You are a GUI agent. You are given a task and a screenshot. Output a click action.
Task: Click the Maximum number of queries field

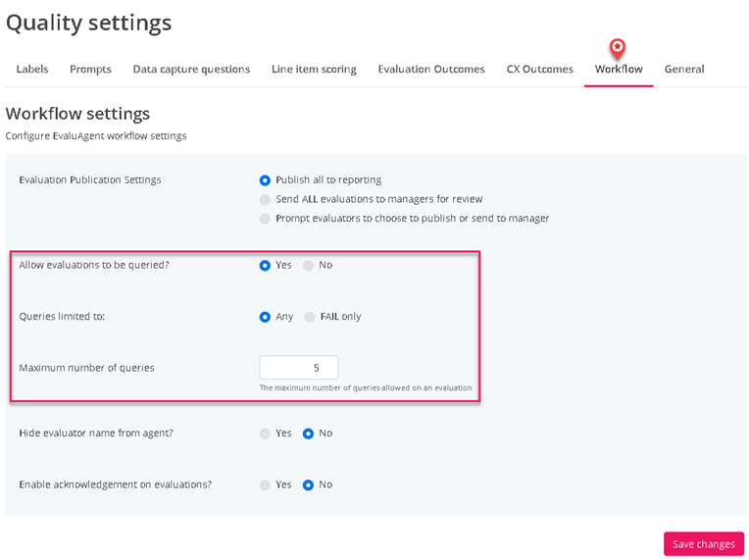(x=299, y=368)
